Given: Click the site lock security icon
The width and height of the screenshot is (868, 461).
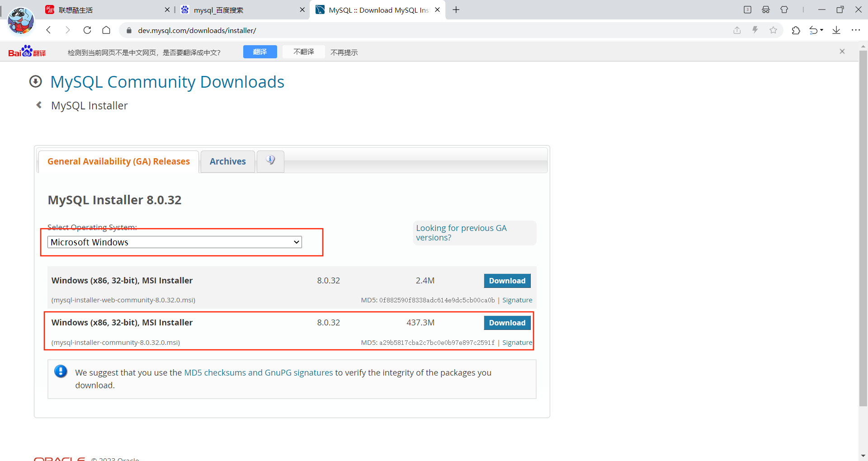Looking at the screenshot, I should 129,30.
